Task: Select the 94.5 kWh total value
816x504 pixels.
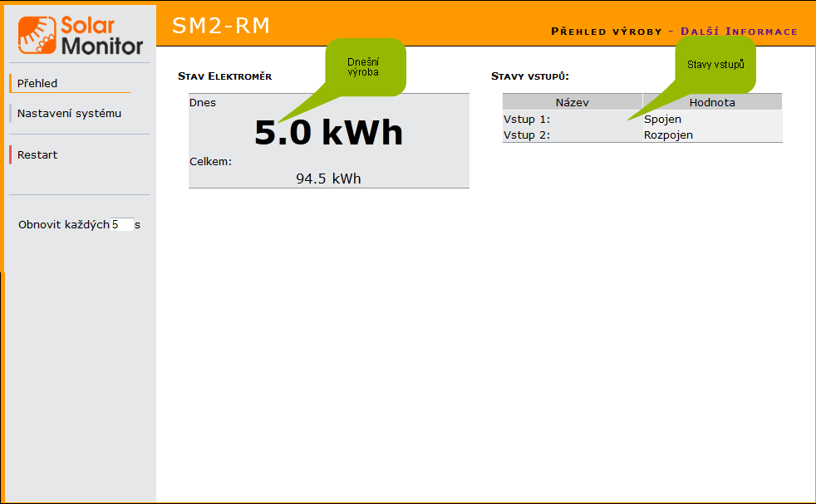Action: pyautogui.click(x=328, y=178)
